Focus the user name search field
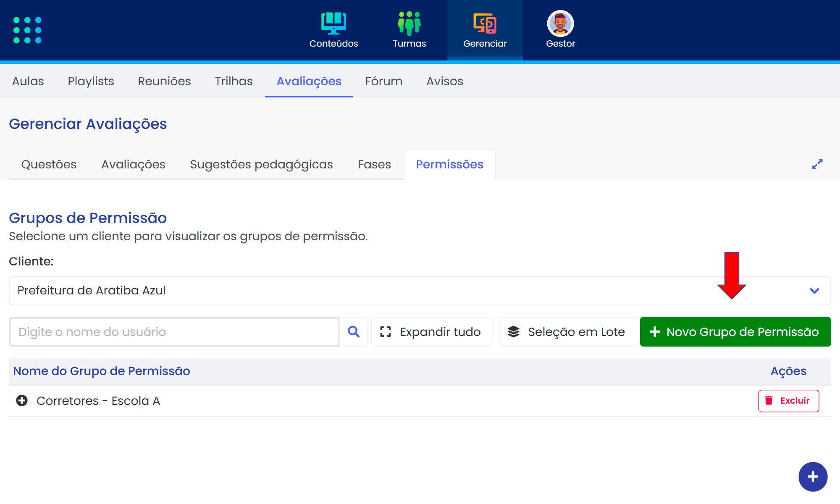Image resolution: width=840 pixels, height=504 pixels. [174, 332]
